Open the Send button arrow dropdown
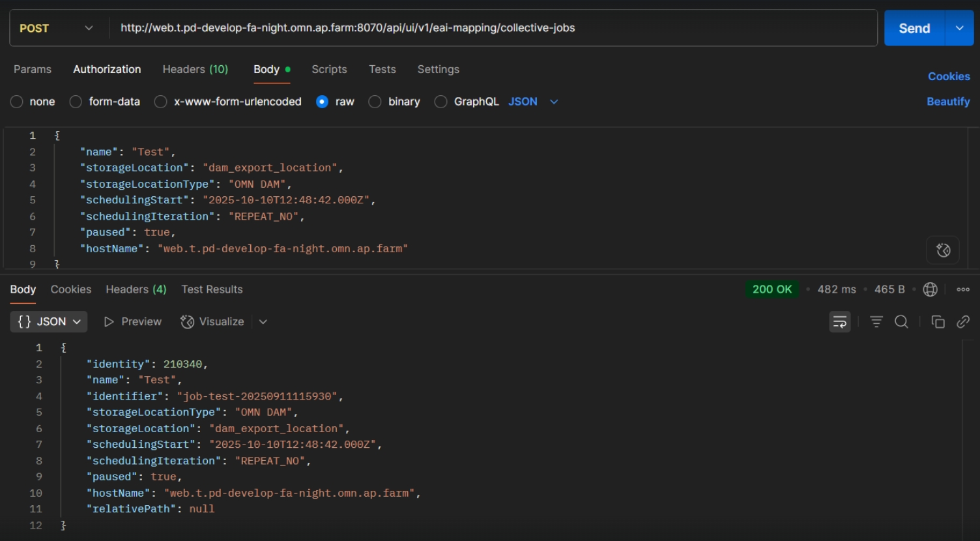The image size is (980, 541). point(959,28)
